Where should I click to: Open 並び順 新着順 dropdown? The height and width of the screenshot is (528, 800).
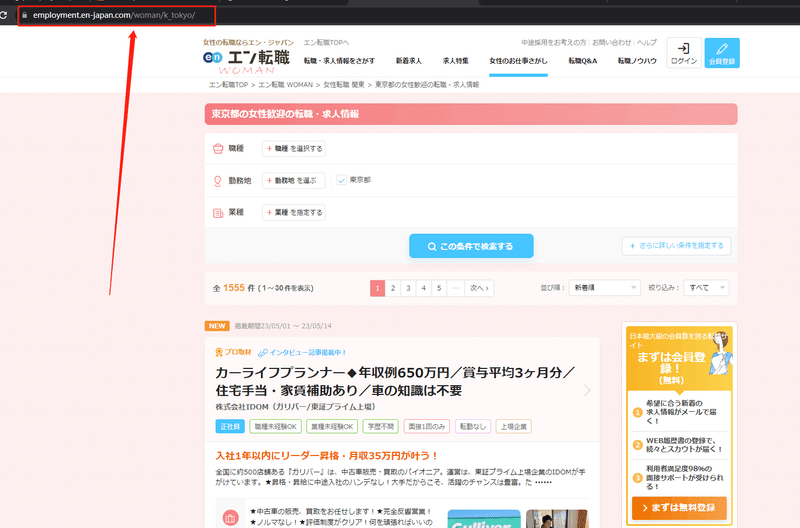pyautogui.click(x=605, y=288)
